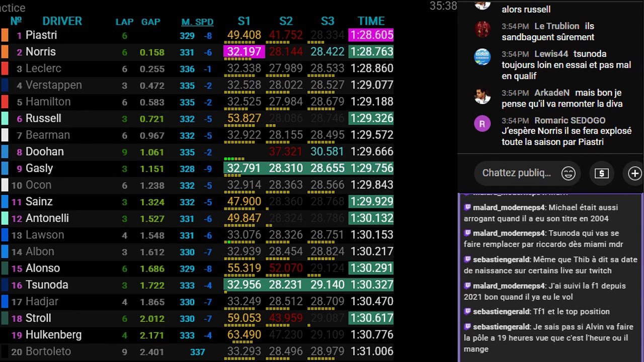Click the 35:38 session timer
This screenshot has width=644, height=362.
[x=443, y=6]
